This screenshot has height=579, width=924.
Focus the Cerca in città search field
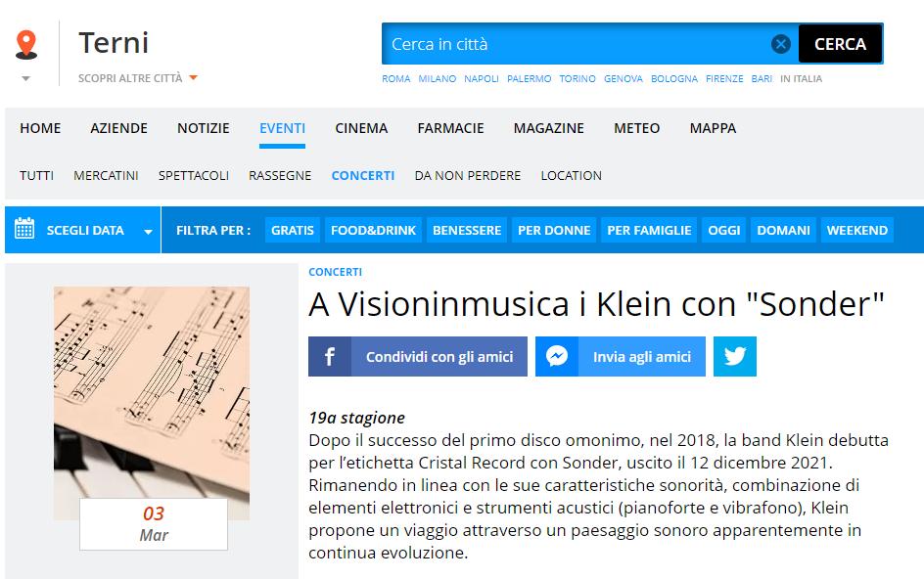(x=577, y=44)
